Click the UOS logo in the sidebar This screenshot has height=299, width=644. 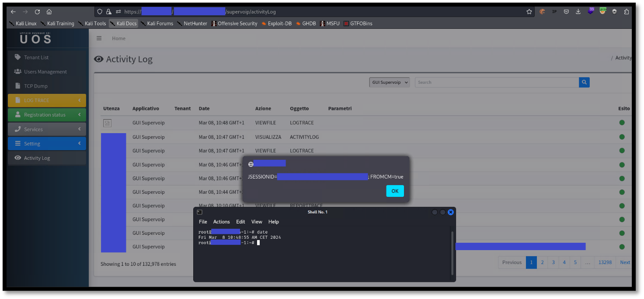[35, 38]
